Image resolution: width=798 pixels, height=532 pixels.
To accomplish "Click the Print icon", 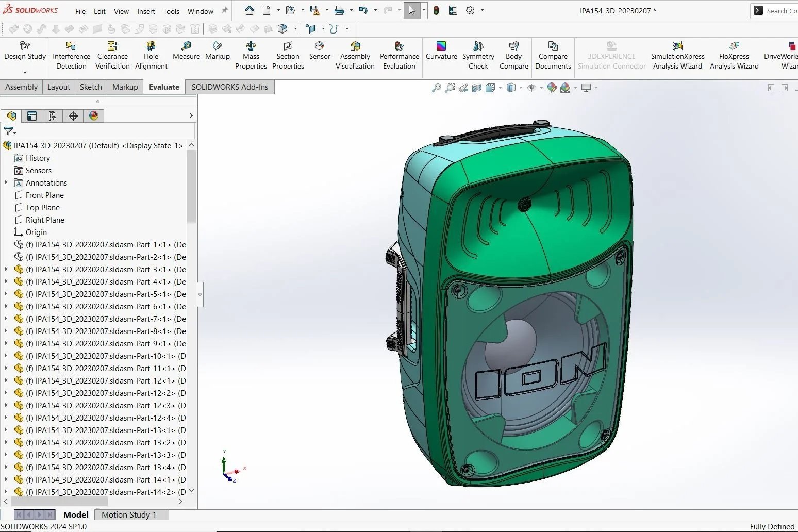I will [339, 10].
